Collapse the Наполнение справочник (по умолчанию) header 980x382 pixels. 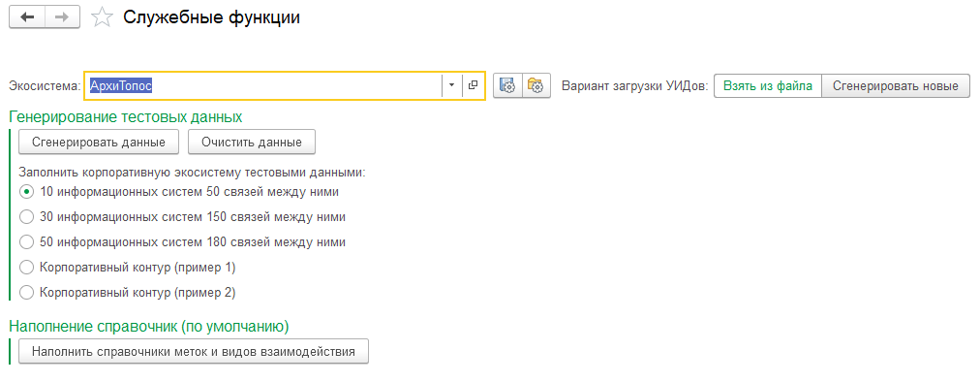tap(149, 326)
